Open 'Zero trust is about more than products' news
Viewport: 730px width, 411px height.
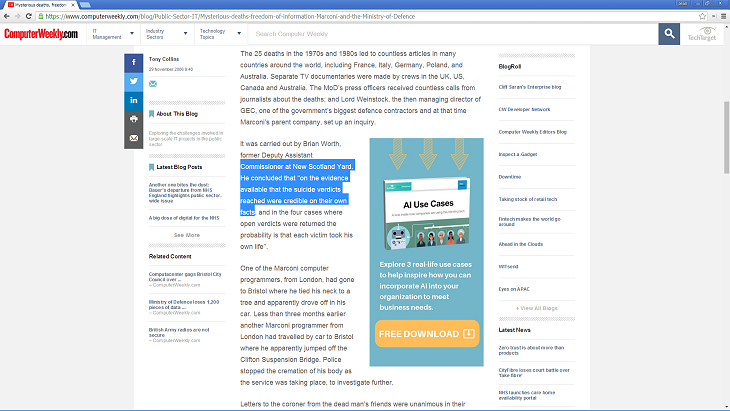(x=531, y=350)
